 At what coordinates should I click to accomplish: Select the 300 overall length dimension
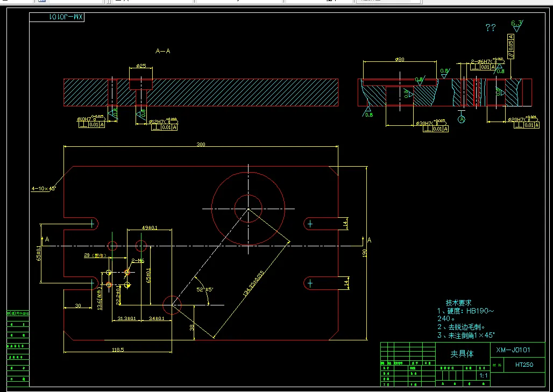(x=201, y=144)
